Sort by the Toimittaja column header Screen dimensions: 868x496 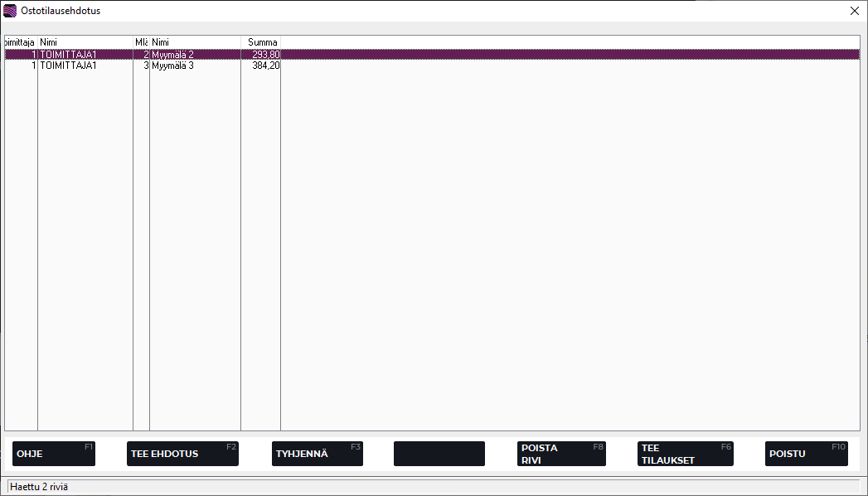pos(20,41)
